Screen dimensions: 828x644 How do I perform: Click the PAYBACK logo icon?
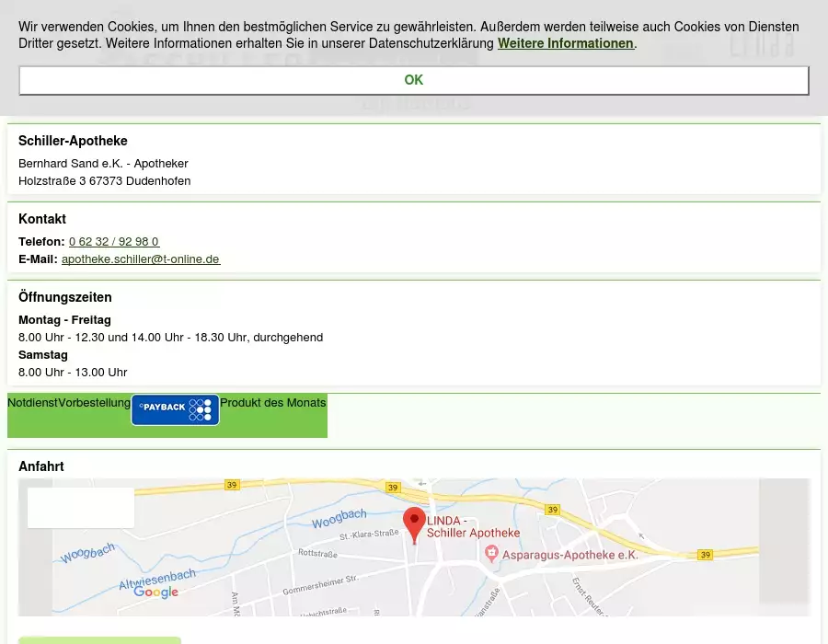(175, 410)
